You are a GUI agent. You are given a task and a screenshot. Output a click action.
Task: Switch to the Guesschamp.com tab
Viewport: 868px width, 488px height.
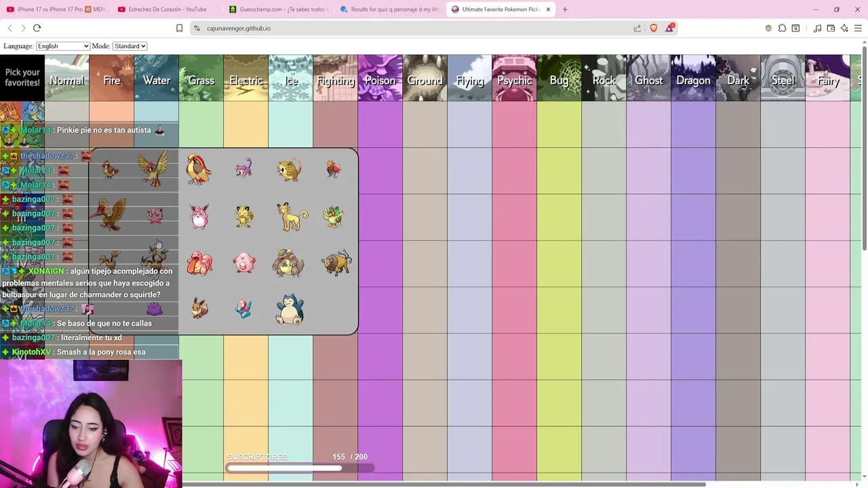pyautogui.click(x=278, y=9)
